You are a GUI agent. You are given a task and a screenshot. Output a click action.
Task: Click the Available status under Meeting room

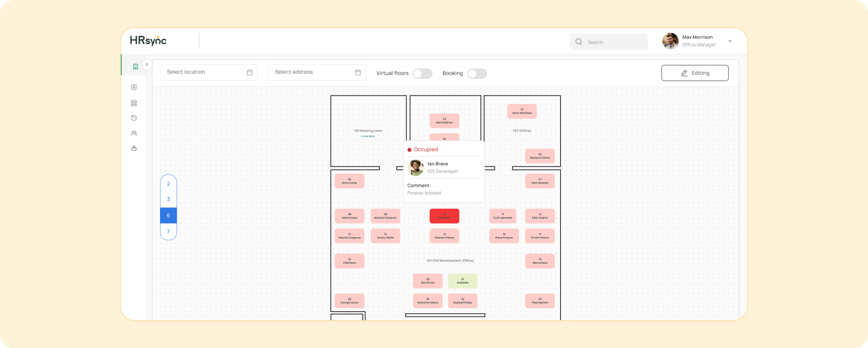[368, 136]
